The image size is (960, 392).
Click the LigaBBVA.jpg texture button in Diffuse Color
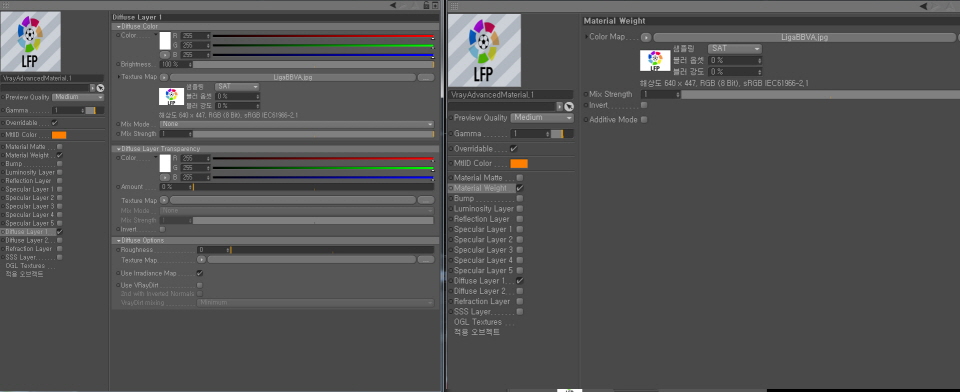pos(293,78)
